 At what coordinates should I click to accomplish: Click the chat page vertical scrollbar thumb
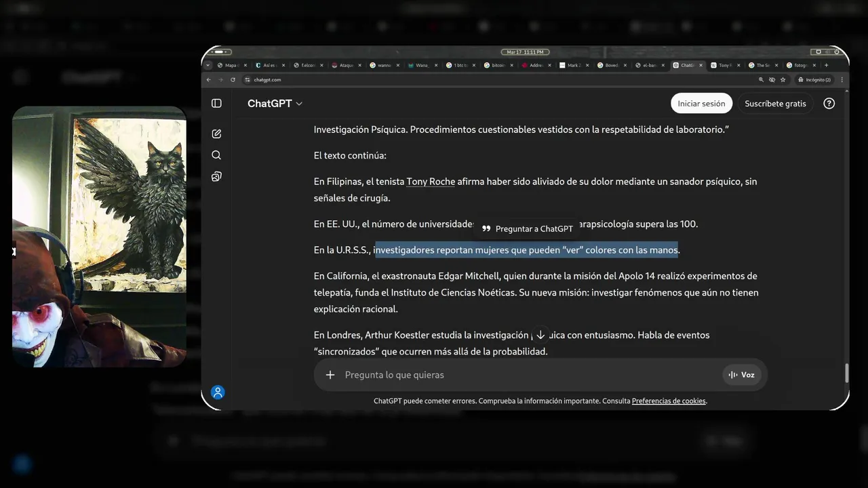[846, 373]
